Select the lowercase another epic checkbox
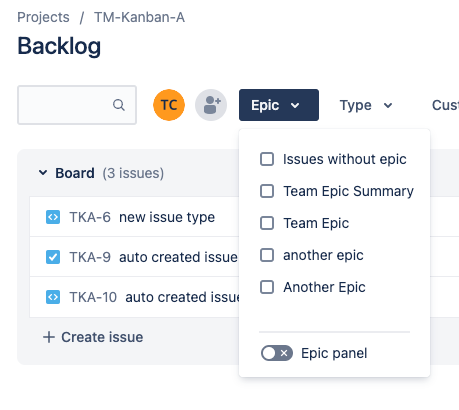Screen dimensions: 459x410 click(267, 255)
